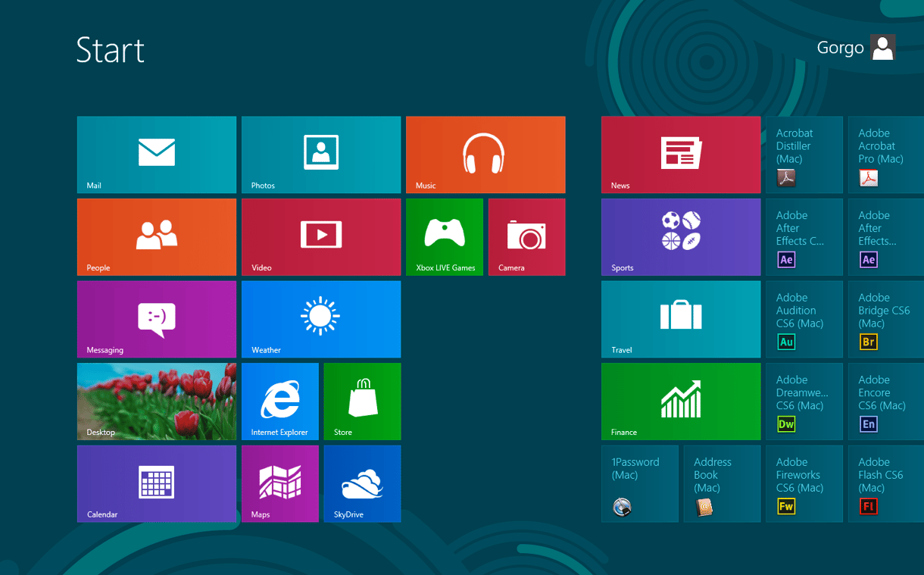The width and height of the screenshot is (924, 575).
Task: Check the Weather tile
Action: (x=321, y=319)
